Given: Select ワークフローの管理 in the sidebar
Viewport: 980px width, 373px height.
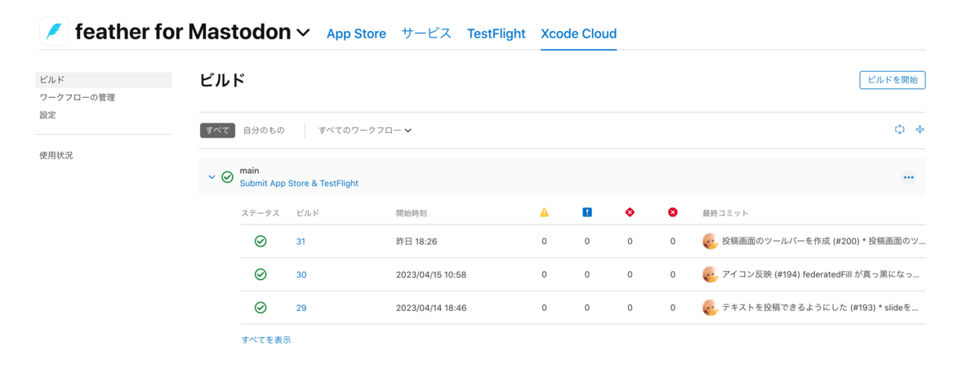Looking at the screenshot, I should click(78, 97).
